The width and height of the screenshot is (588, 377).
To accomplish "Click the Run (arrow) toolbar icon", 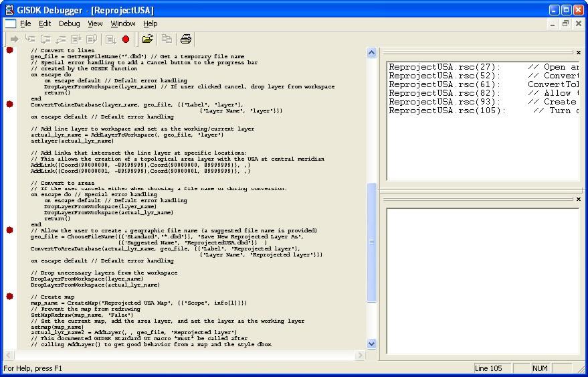I will pos(15,39).
